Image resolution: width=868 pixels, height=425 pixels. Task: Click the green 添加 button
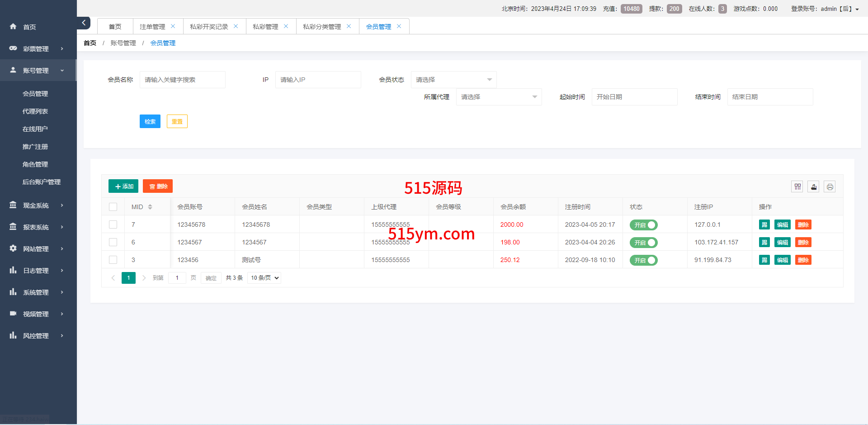tap(123, 186)
